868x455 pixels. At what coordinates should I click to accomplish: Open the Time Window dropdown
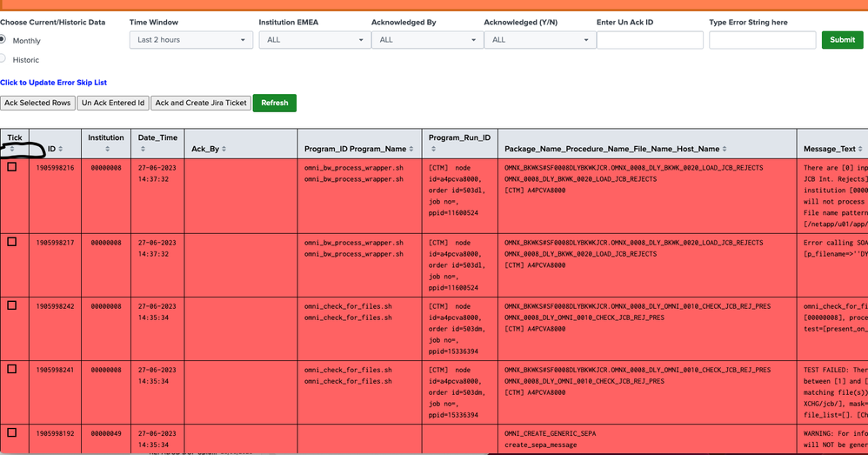pos(191,40)
